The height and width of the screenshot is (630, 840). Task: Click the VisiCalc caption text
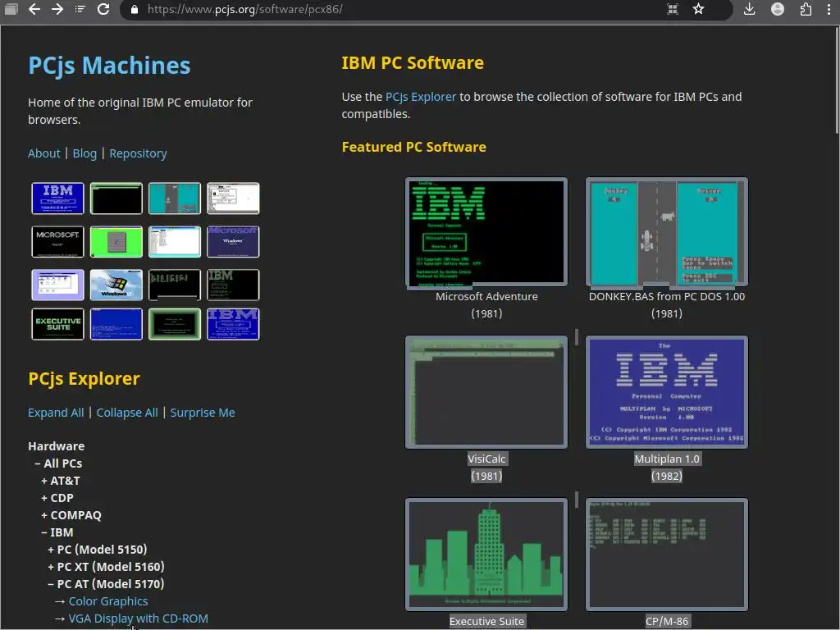[x=486, y=459]
